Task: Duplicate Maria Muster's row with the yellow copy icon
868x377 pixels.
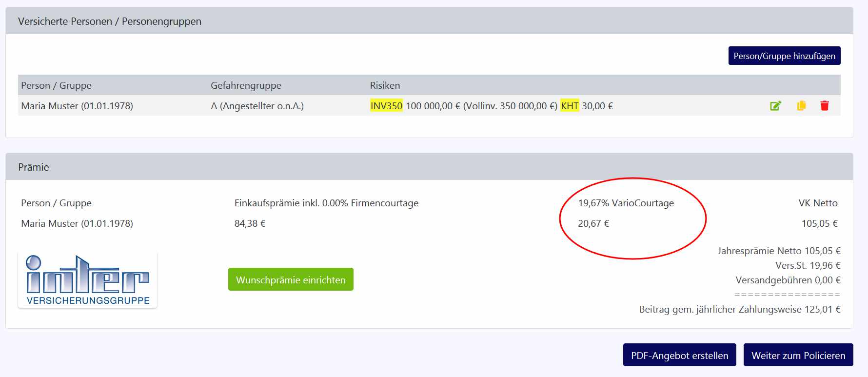Action: 801,106
